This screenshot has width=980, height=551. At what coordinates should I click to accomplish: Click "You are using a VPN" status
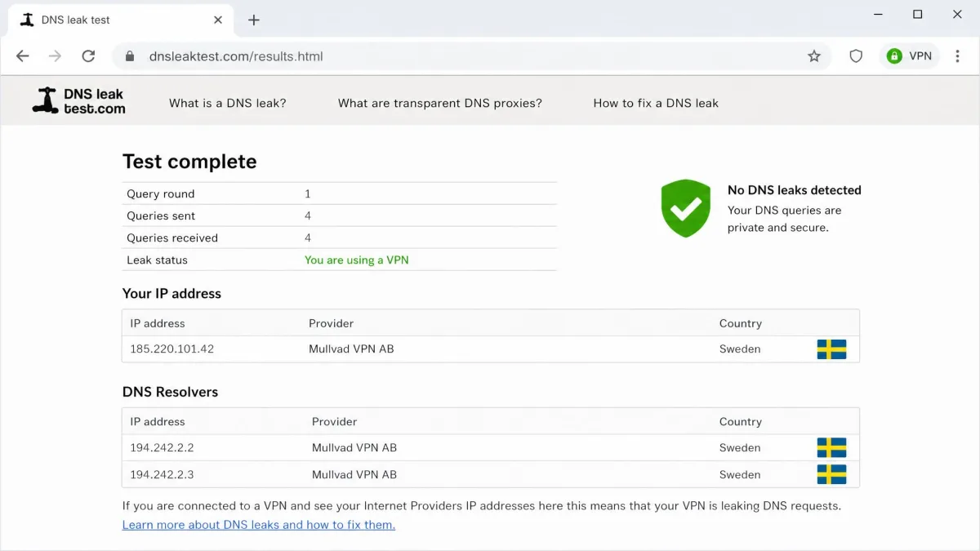click(x=357, y=260)
